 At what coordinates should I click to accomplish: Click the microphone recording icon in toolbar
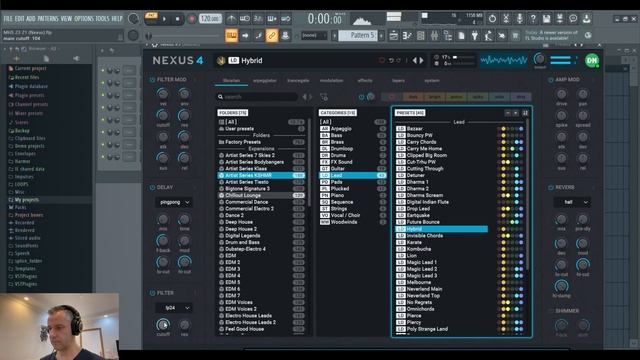tap(519, 18)
